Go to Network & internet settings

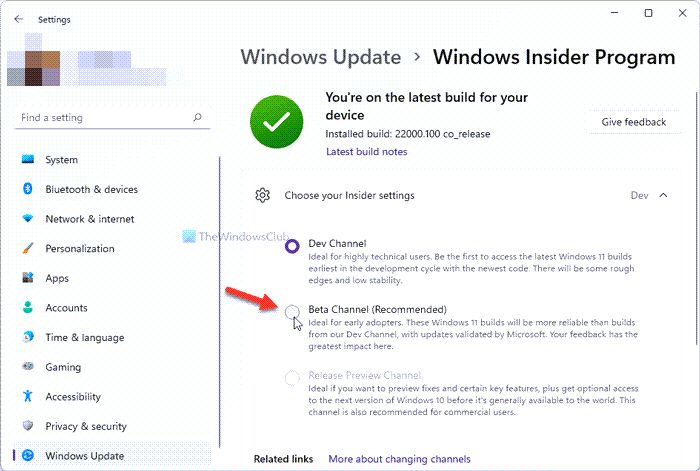pyautogui.click(x=112, y=219)
